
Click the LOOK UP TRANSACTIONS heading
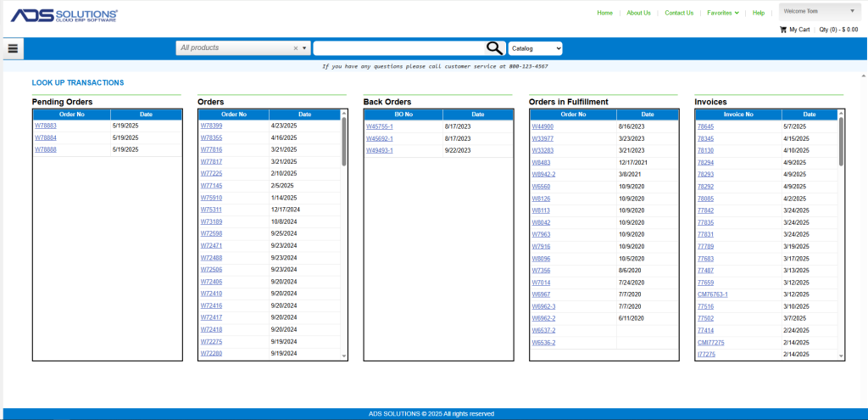click(78, 82)
